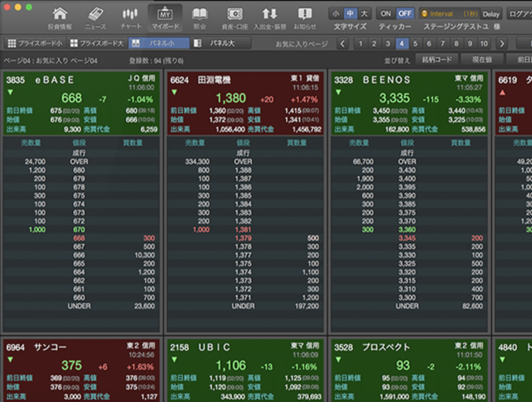
Task: Click eBASE change percentage -1.04%
Action: [140, 99]
